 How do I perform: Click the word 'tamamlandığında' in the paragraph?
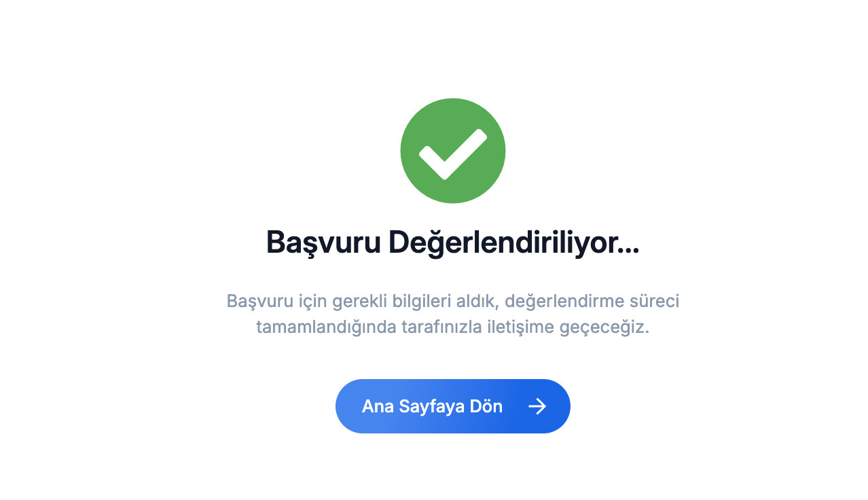coord(326,327)
